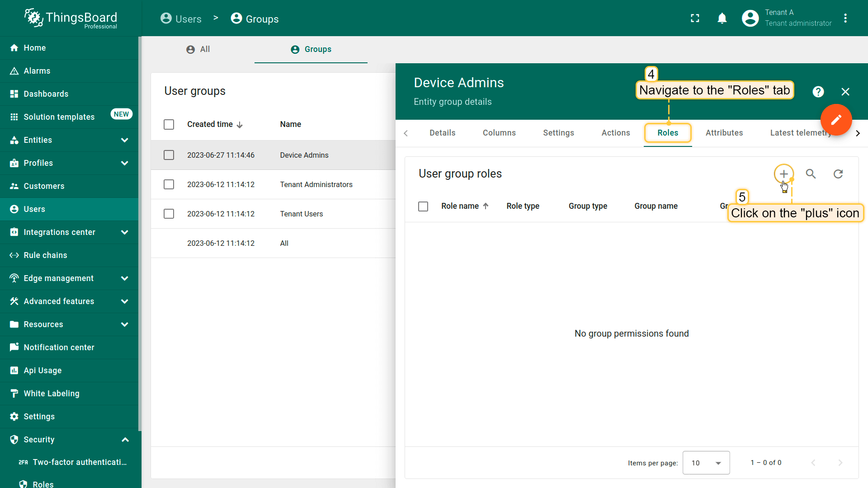Refresh the User group roles table

838,174
